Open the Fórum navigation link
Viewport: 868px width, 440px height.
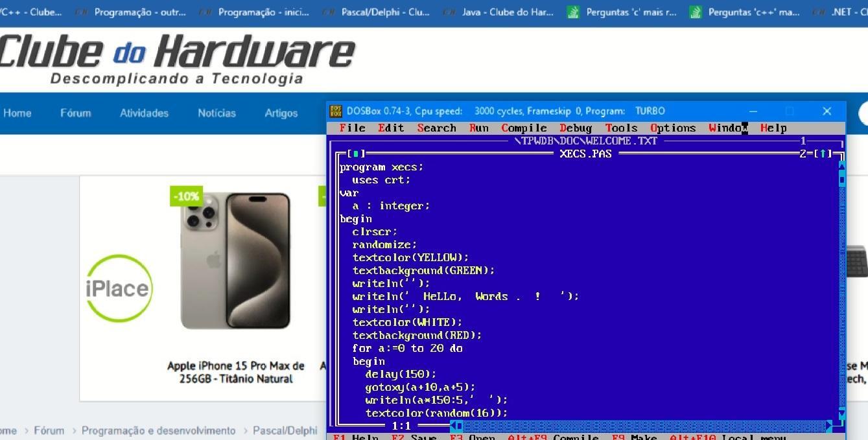coord(76,113)
